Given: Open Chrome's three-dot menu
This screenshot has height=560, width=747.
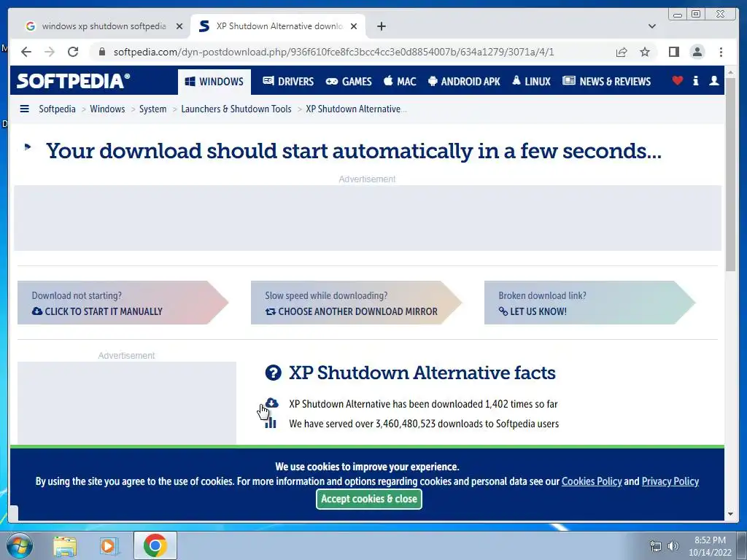Looking at the screenshot, I should point(721,52).
